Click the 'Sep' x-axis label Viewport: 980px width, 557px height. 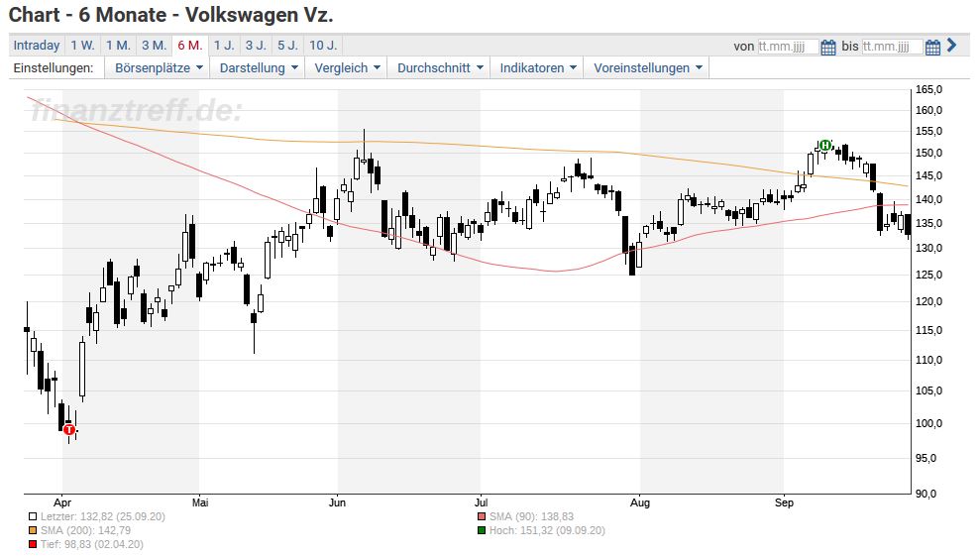point(784,502)
